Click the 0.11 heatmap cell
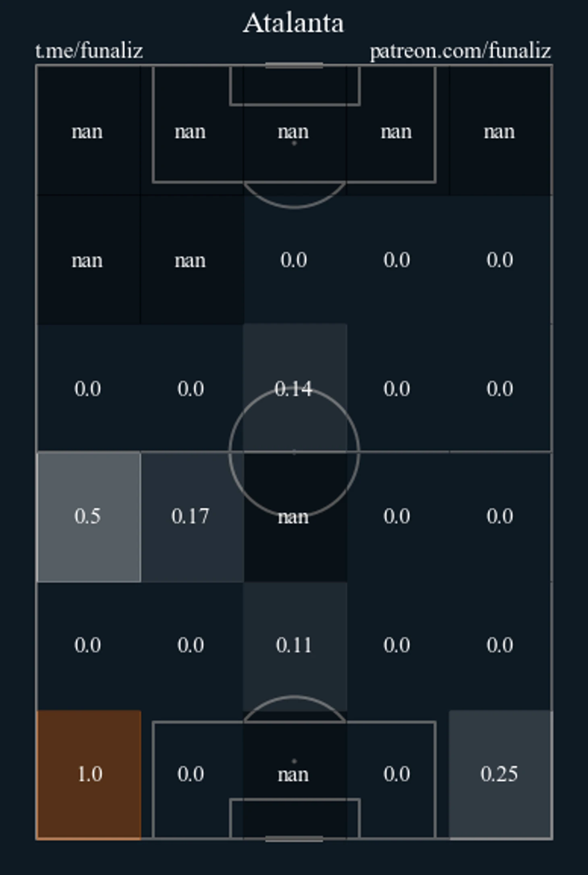This screenshot has height=875, width=588. point(295,646)
